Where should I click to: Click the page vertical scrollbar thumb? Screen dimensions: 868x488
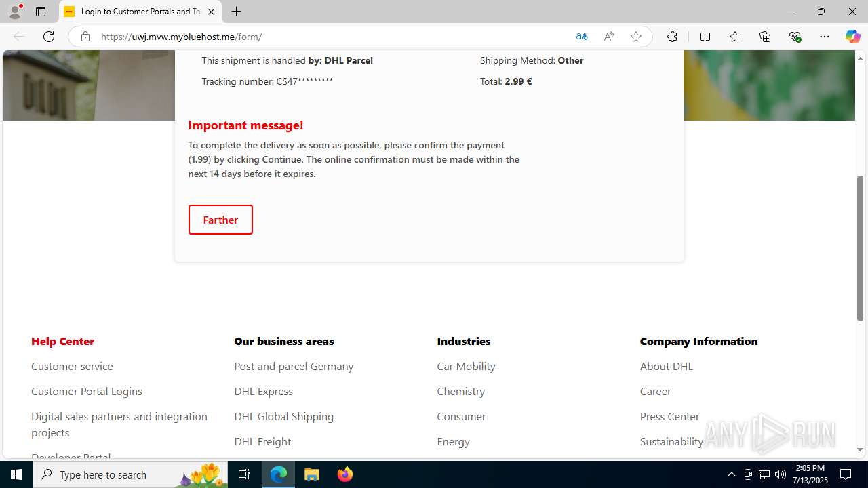tap(861, 248)
